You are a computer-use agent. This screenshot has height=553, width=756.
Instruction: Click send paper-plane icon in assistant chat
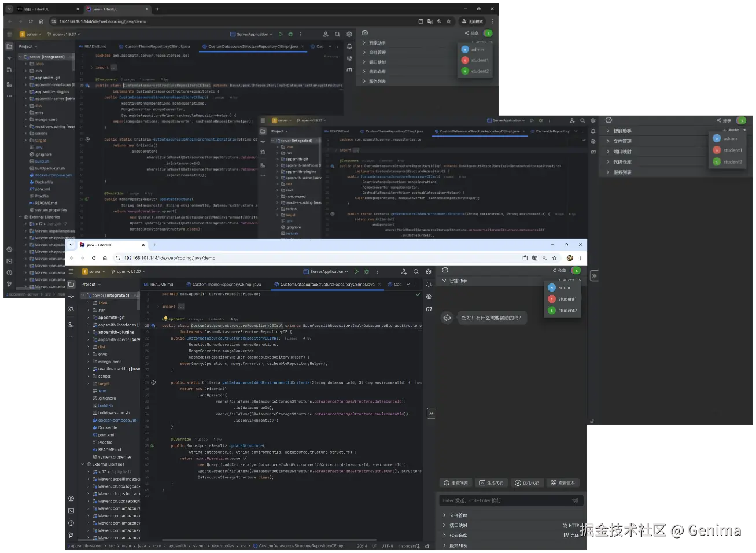(x=575, y=500)
